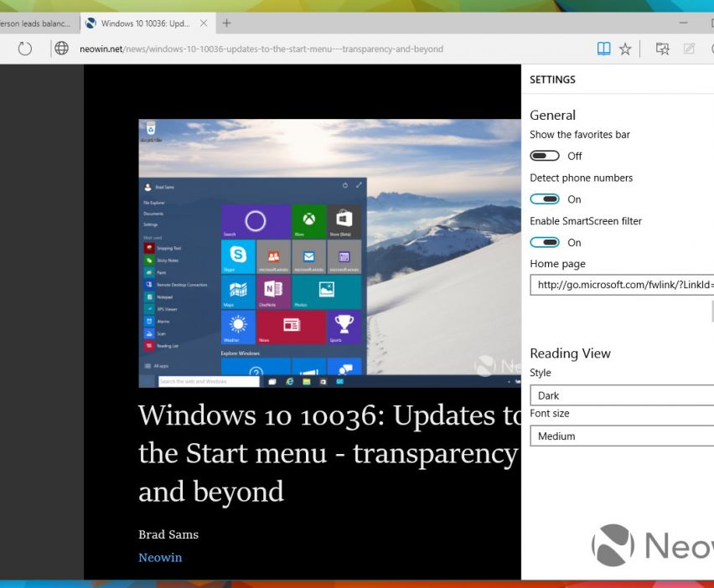Open the Reading View Style dropdown
This screenshot has height=588, width=714.
coord(621,395)
